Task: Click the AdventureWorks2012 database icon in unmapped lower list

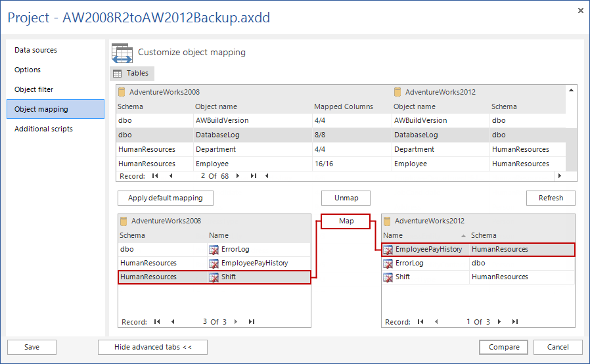Action: tap(387, 221)
